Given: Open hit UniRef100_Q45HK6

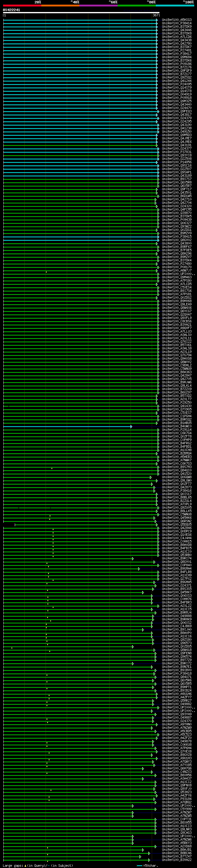Looking at the screenshot, I should point(177,518).
